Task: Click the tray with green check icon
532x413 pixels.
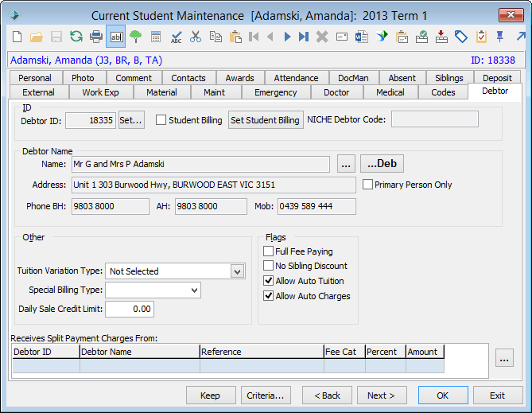Action: click(x=421, y=37)
